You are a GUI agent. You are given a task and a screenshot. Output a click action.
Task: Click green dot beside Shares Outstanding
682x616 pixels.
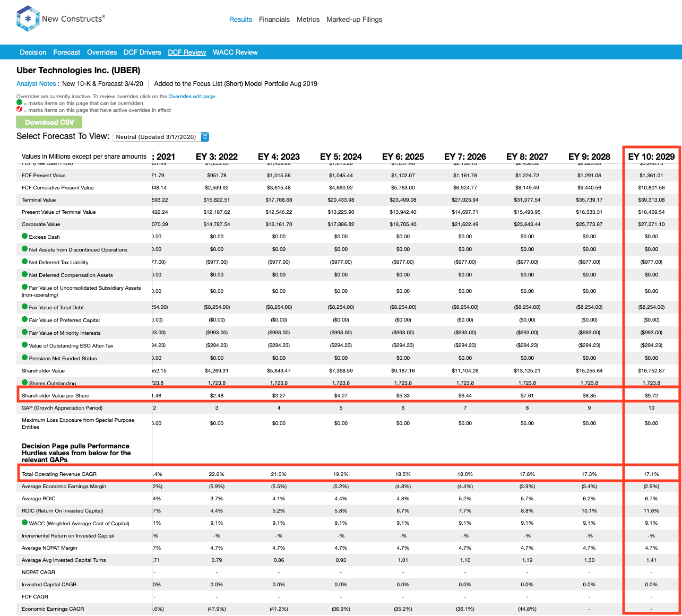(x=24, y=383)
